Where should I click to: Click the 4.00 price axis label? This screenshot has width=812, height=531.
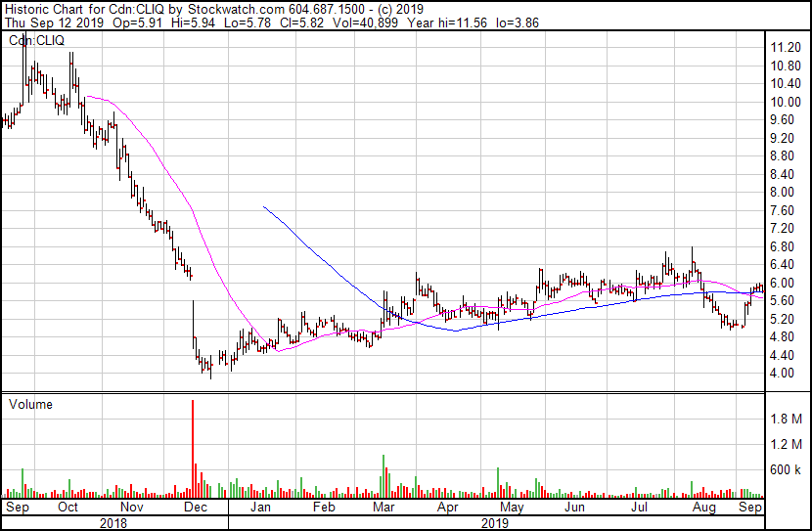(782, 374)
